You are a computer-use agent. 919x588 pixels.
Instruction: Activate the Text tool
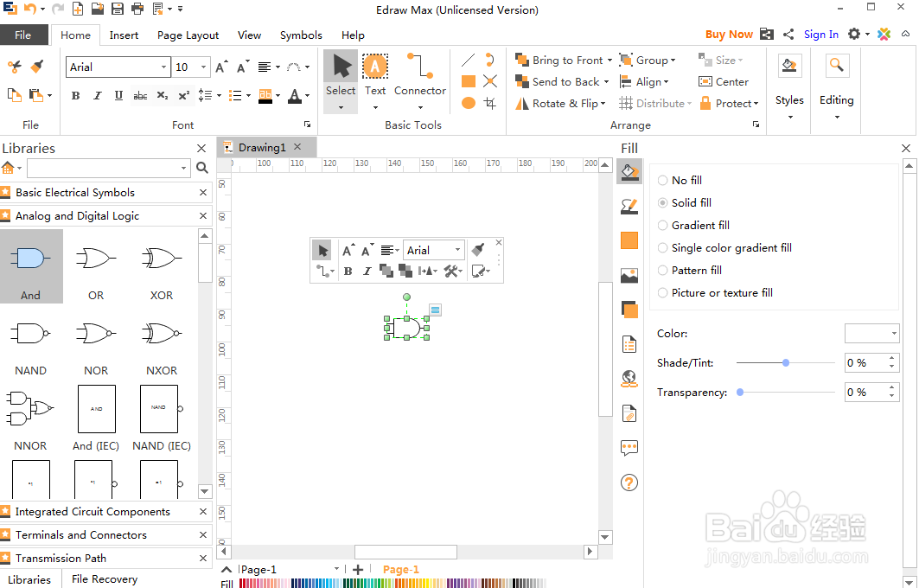pos(375,81)
